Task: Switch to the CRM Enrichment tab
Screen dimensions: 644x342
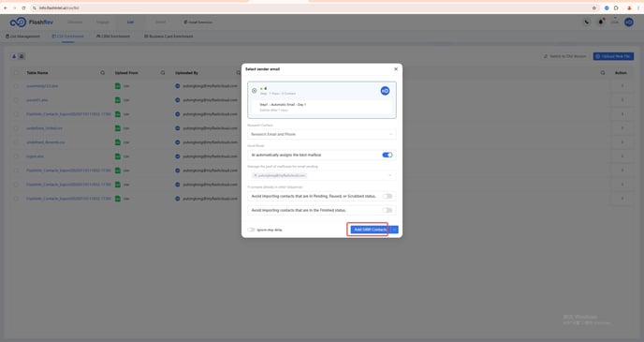Action: point(113,37)
